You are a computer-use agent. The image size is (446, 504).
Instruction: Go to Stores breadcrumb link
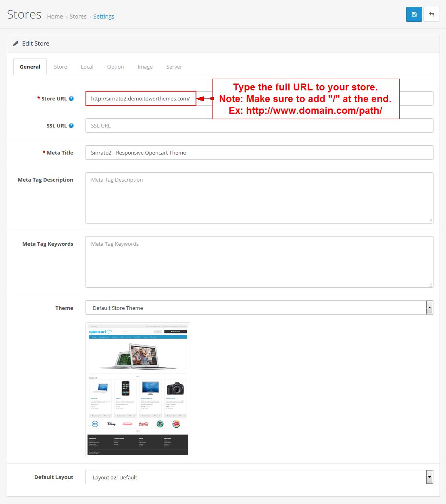[x=78, y=17]
